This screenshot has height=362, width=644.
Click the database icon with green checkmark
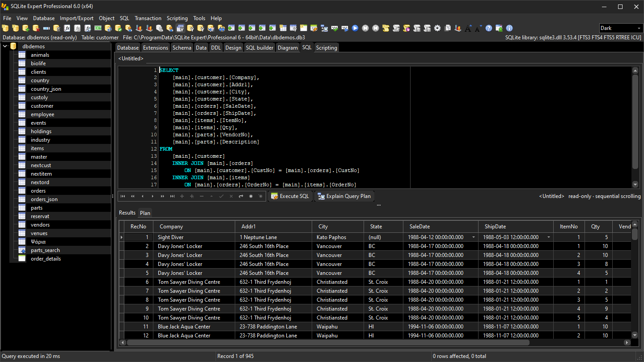point(118,28)
